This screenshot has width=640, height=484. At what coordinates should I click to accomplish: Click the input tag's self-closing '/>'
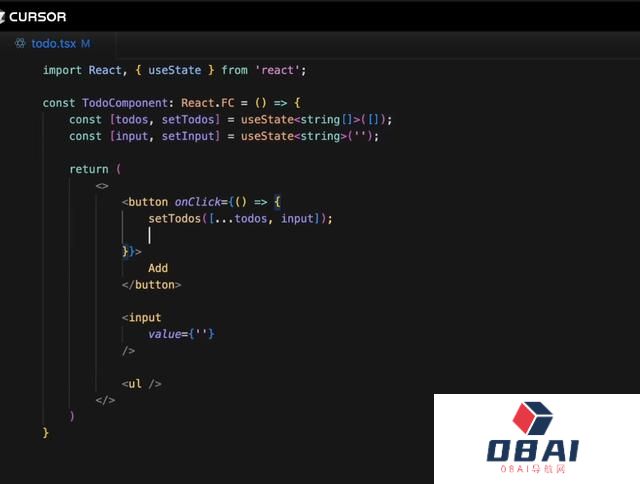[128, 351]
